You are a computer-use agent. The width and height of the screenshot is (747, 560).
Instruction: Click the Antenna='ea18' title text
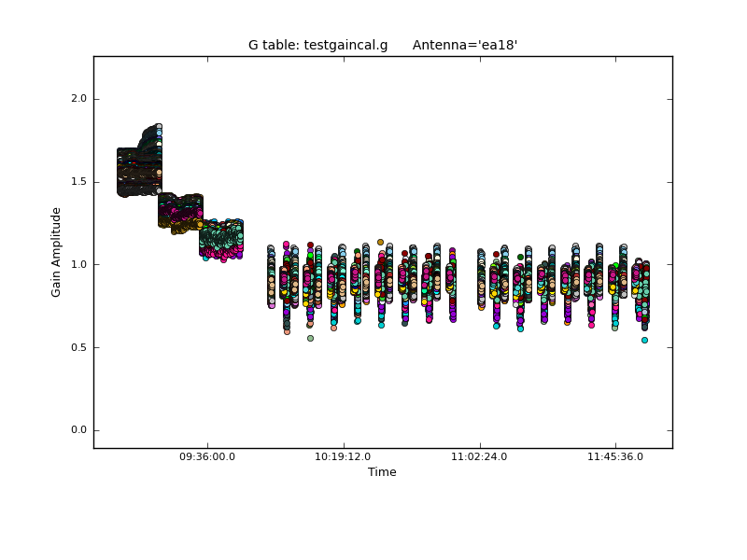(464, 45)
